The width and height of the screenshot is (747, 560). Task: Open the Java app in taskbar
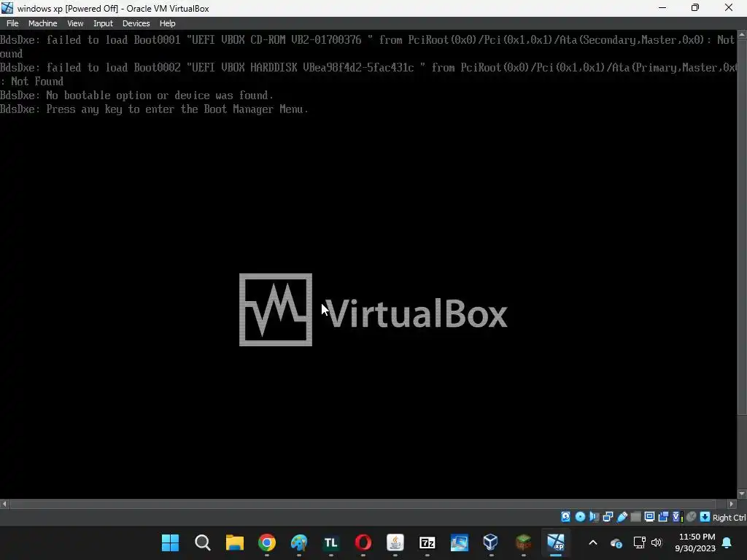point(395,542)
